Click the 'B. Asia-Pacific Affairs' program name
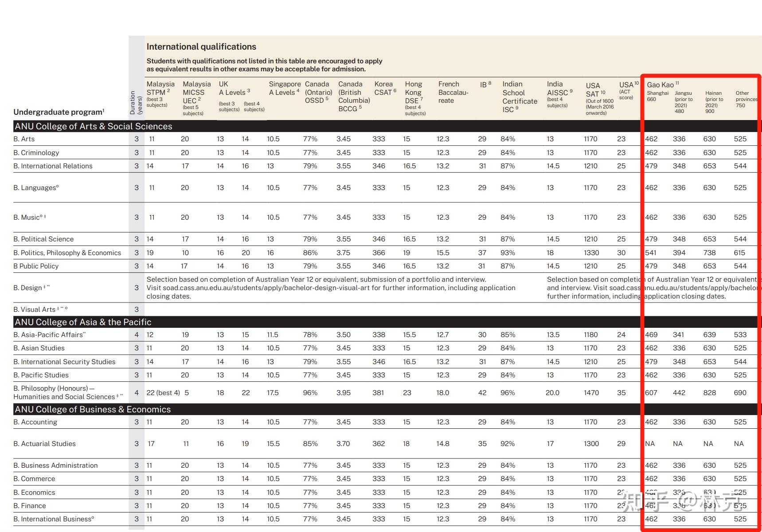The width and height of the screenshot is (762, 532). [50, 334]
